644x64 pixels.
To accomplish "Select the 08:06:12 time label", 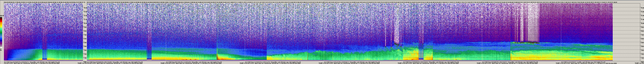I will pyautogui.click(x=128, y=2).
